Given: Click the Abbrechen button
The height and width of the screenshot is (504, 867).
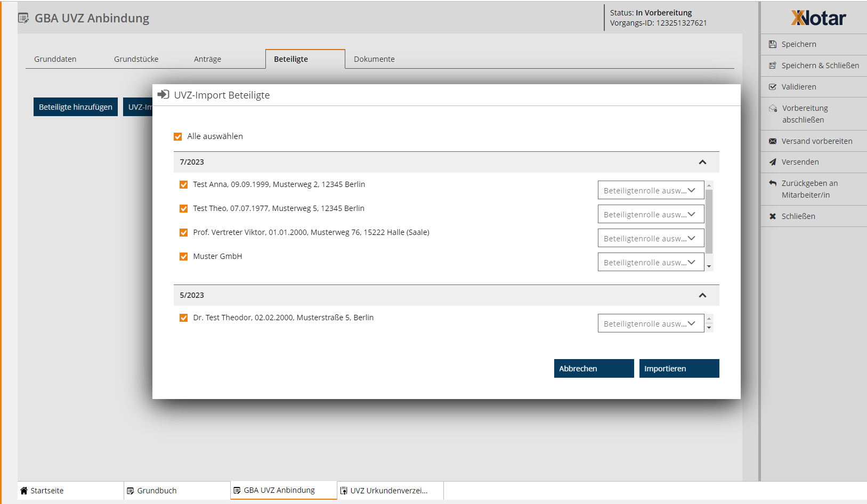Looking at the screenshot, I should tap(594, 369).
